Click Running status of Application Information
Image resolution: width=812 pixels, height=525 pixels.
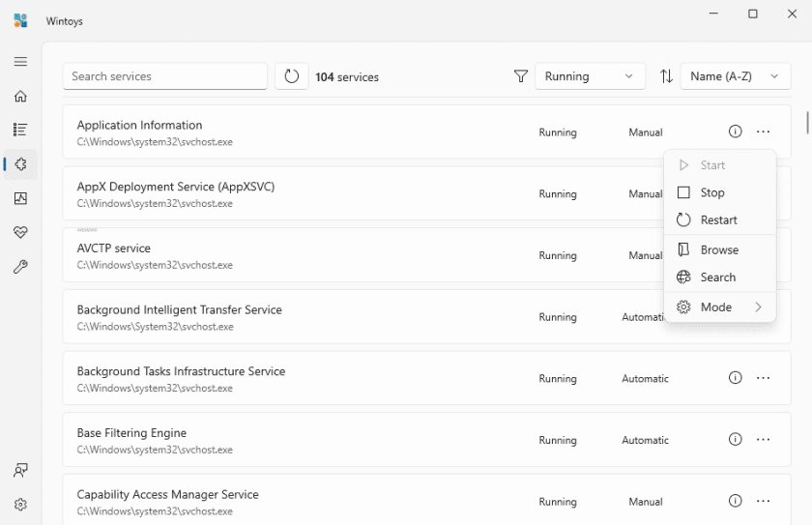[x=558, y=132]
